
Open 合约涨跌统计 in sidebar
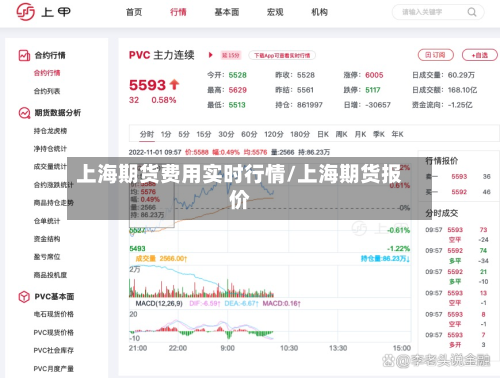click(x=54, y=185)
